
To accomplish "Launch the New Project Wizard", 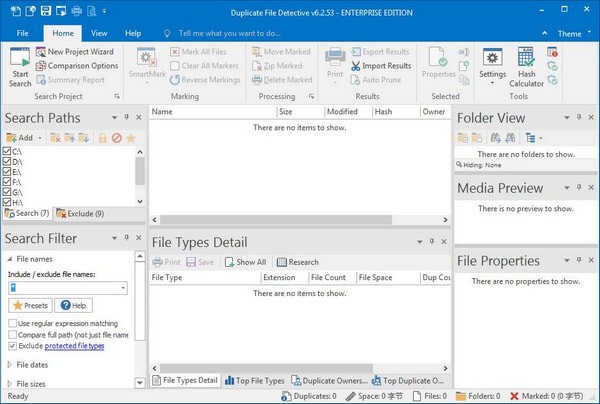I will (76, 51).
